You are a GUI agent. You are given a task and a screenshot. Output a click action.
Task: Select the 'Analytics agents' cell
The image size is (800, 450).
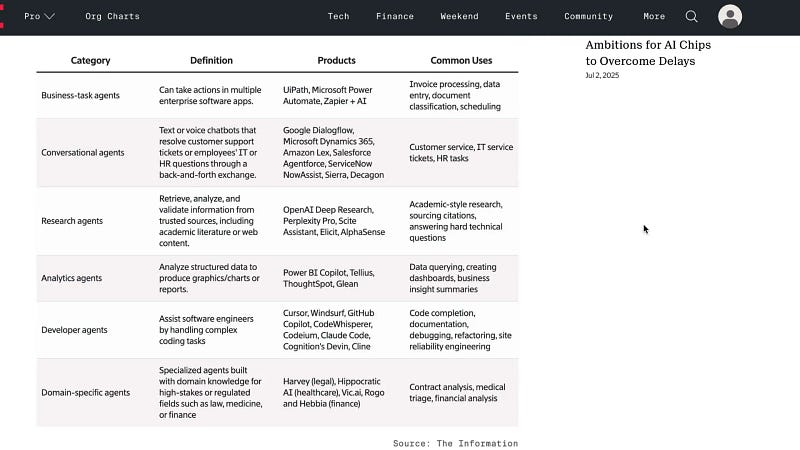click(x=71, y=278)
